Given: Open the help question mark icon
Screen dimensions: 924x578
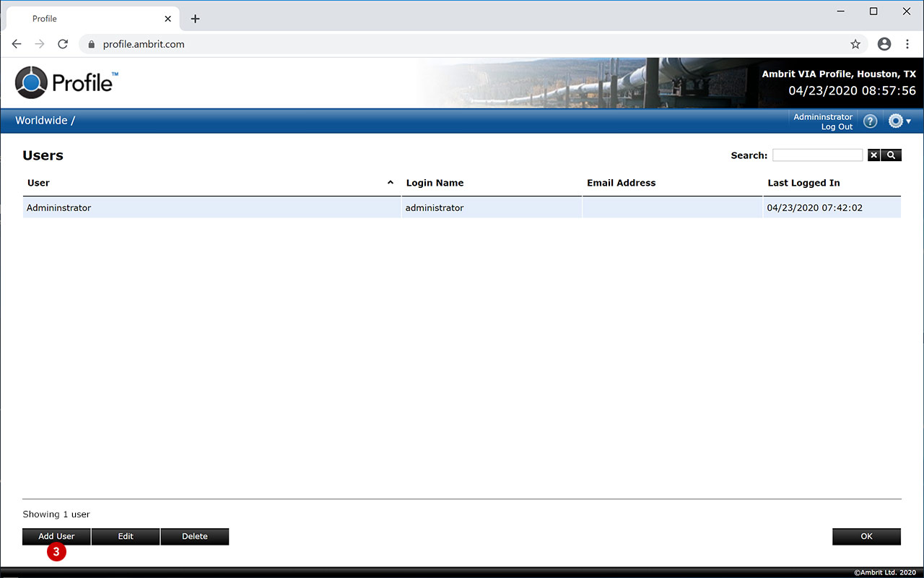Looking at the screenshot, I should (x=871, y=121).
